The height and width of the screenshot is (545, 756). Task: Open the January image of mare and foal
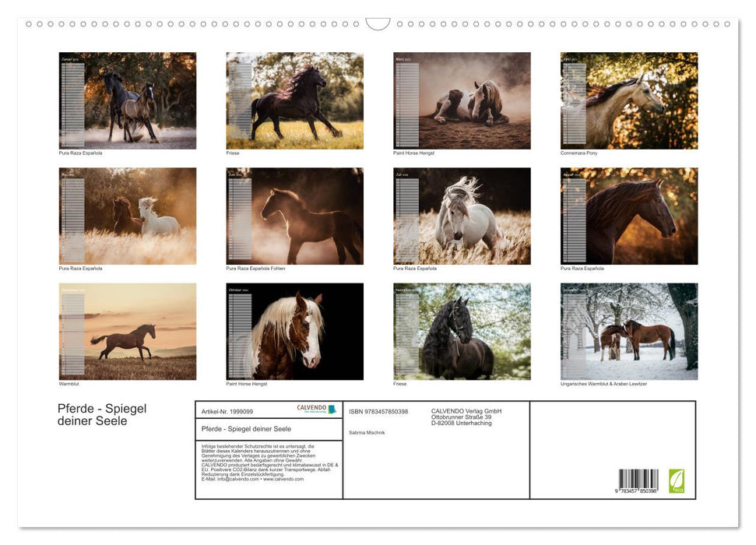128,100
